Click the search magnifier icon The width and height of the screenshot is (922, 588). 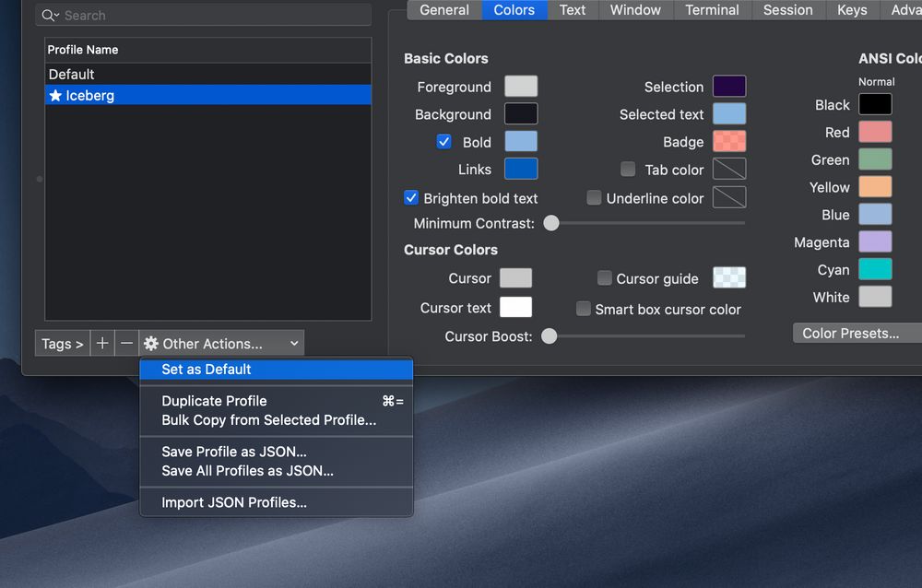(50, 16)
